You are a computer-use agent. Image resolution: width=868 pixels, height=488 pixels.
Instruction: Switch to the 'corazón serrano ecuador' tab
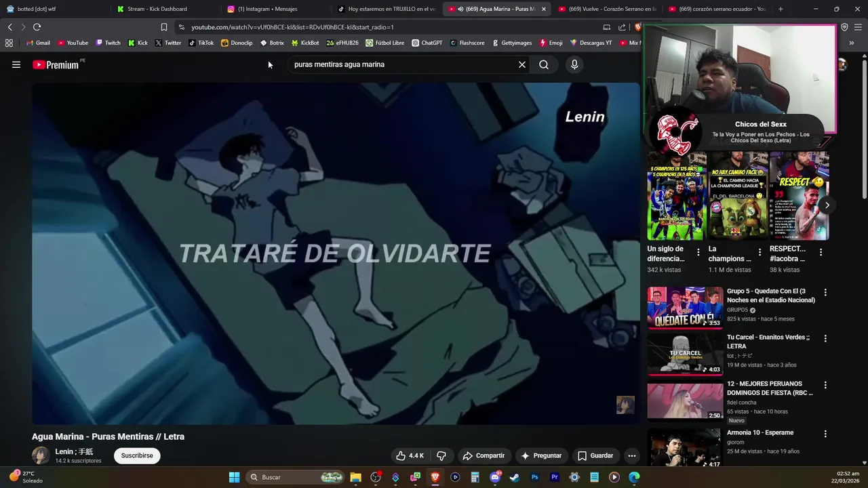pyautogui.click(x=717, y=9)
